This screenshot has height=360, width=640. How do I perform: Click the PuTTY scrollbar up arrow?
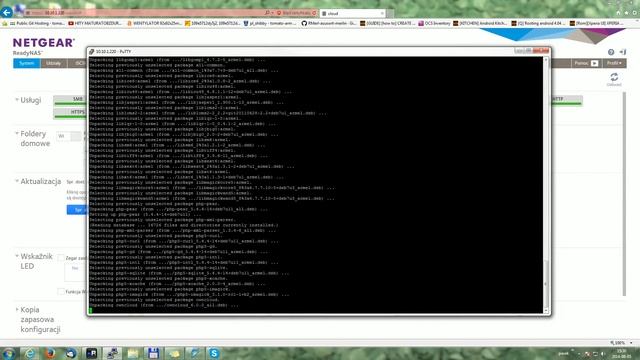546,60
